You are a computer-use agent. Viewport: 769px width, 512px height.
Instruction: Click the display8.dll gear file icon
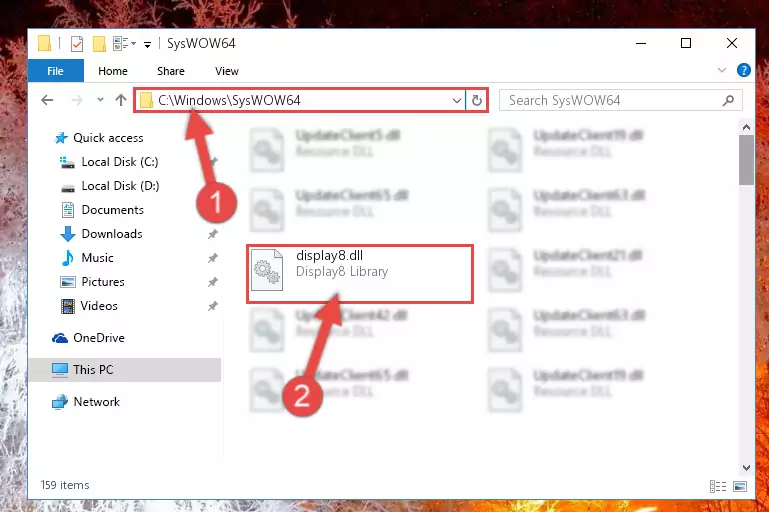click(x=267, y=270)
